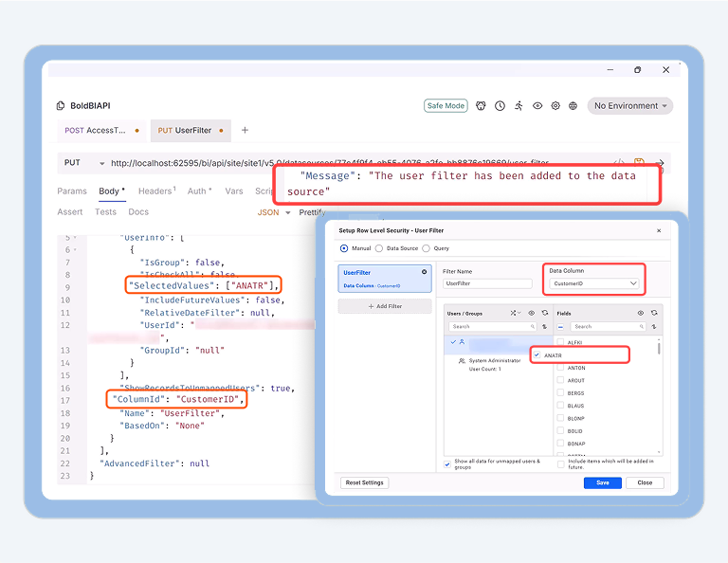This screenshot has width=728, height=563.
Task: Add a new request tab with plus
Action: 245,131
